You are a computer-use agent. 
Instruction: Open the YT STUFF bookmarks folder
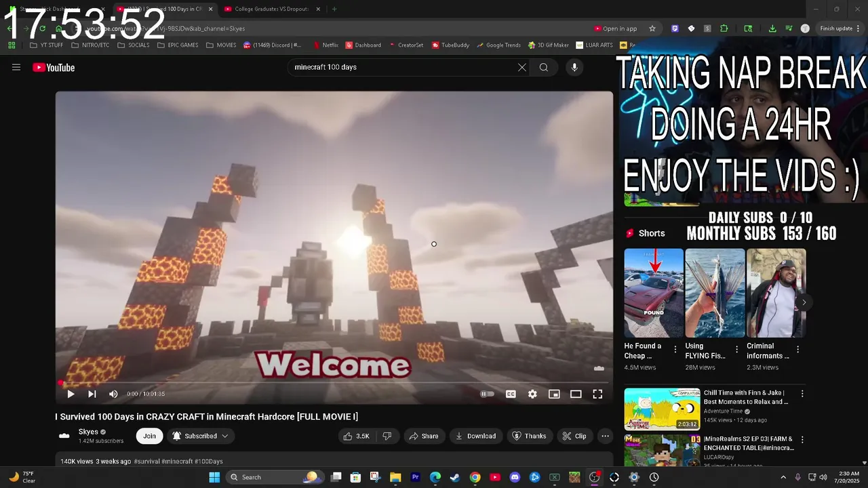pos(47,45)
